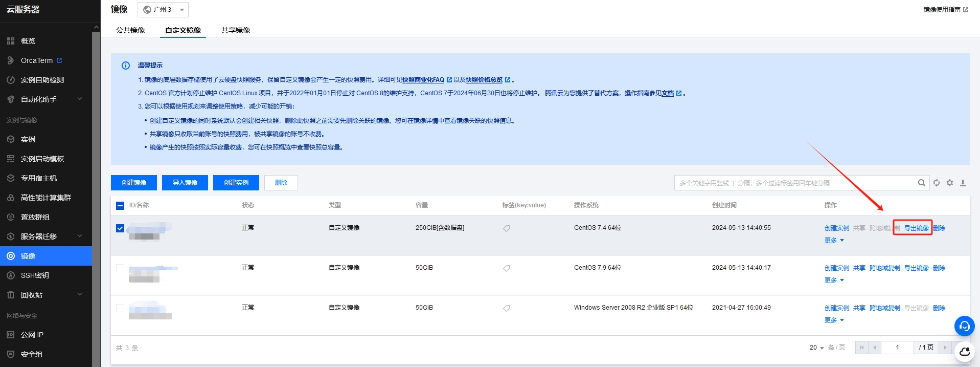Click the 专用宿主机 sidebar icon

click(x=11, y=178)
